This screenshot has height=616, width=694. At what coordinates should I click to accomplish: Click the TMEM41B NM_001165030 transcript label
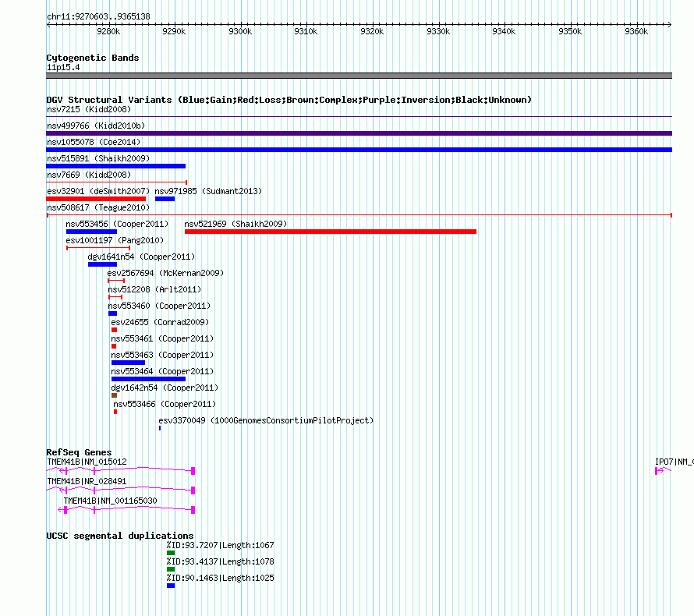110,501
